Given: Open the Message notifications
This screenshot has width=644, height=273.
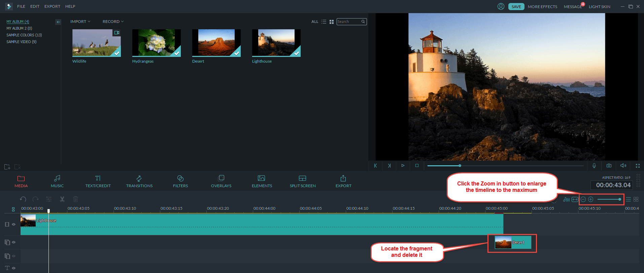Looking at the screenshot, I should tap(573, 7).
